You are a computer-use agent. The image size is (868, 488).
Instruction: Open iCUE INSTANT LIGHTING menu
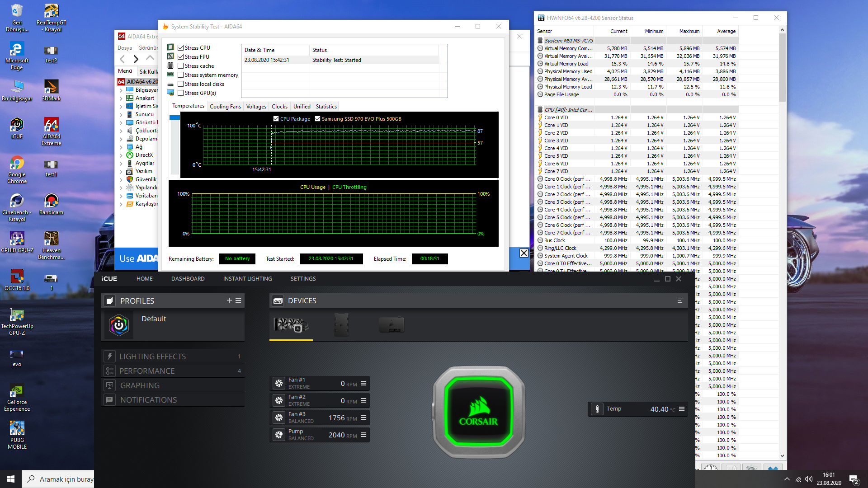coord(247,279)
